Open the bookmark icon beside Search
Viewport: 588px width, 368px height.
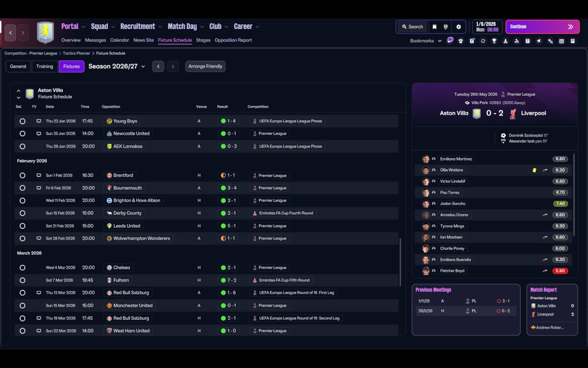click(435, 27)
